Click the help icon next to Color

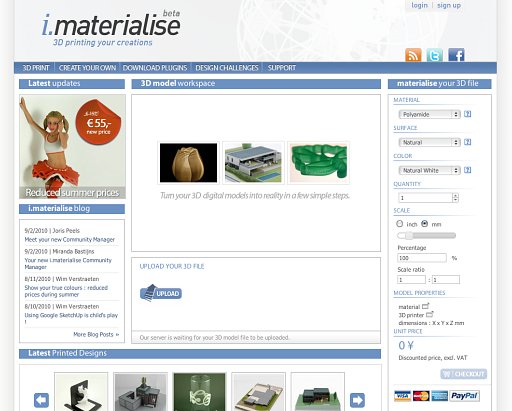[468, 170]
